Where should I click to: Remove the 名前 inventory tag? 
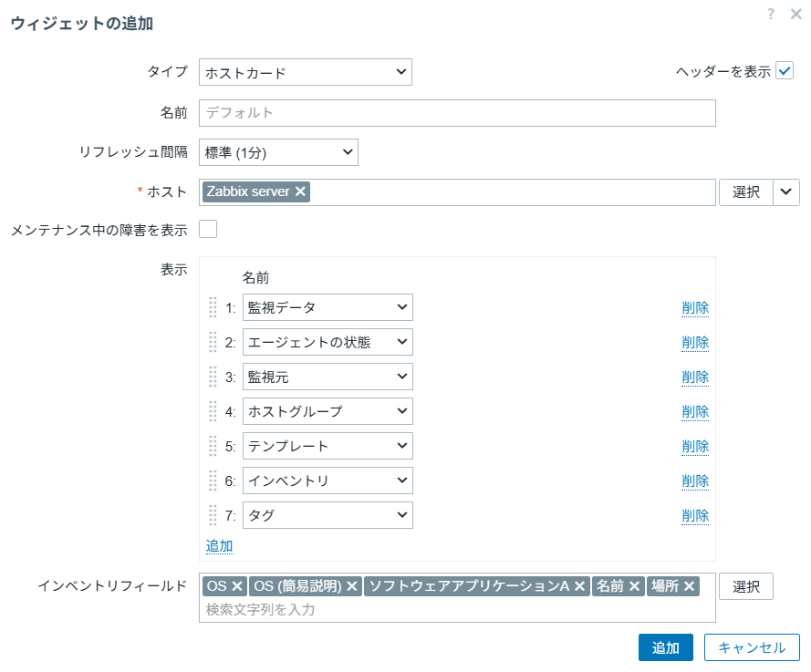click(634, 586)
